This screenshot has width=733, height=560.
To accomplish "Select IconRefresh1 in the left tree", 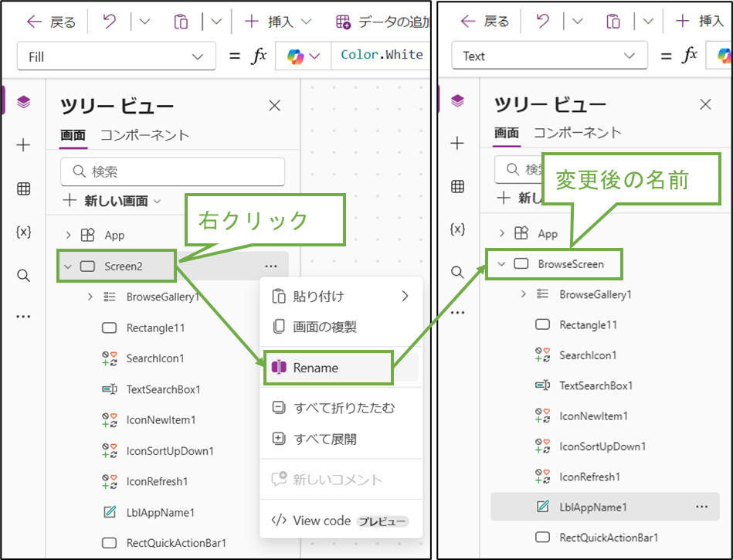I will pyautogui.click(x=157, y=481).
